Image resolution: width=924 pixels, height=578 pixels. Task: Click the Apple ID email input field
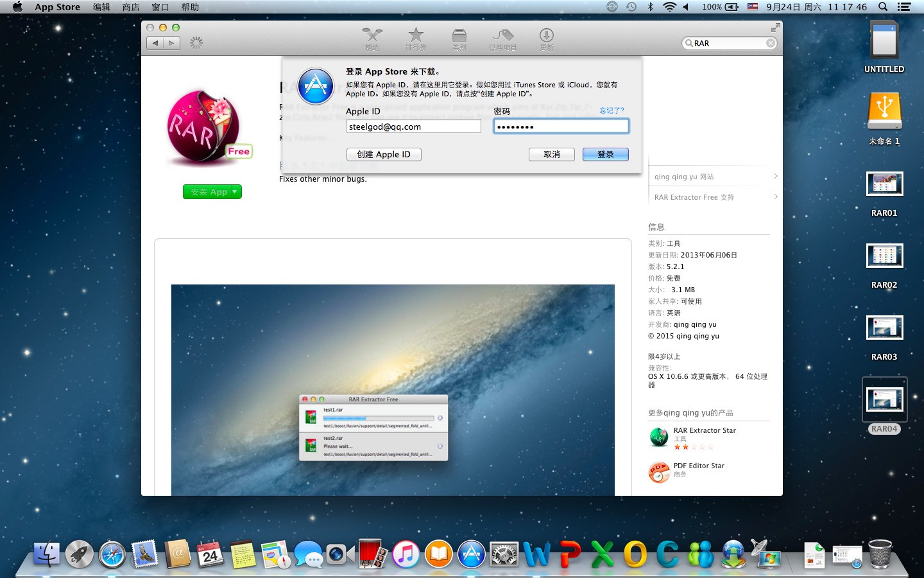click(x=413, y=127)
